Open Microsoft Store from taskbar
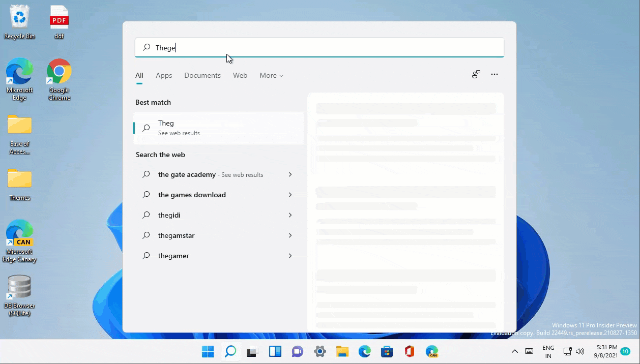The image size is (640, 364). coord(387,351)
